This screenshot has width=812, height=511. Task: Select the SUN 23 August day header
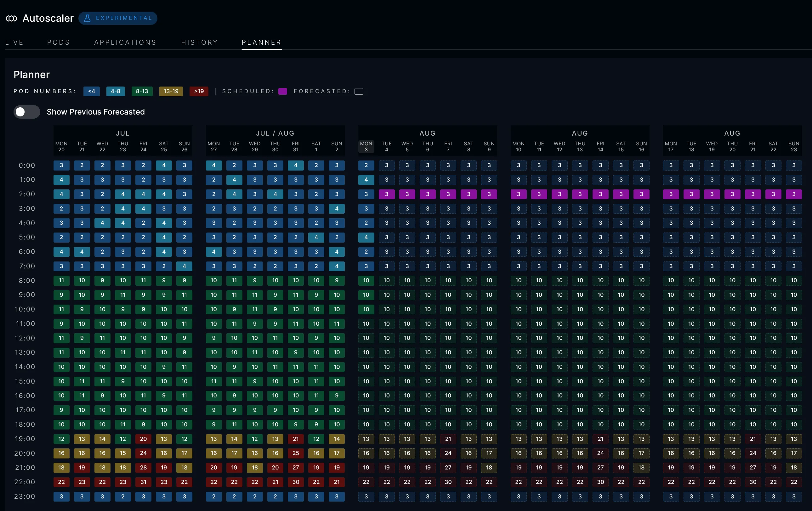(794, 147)
